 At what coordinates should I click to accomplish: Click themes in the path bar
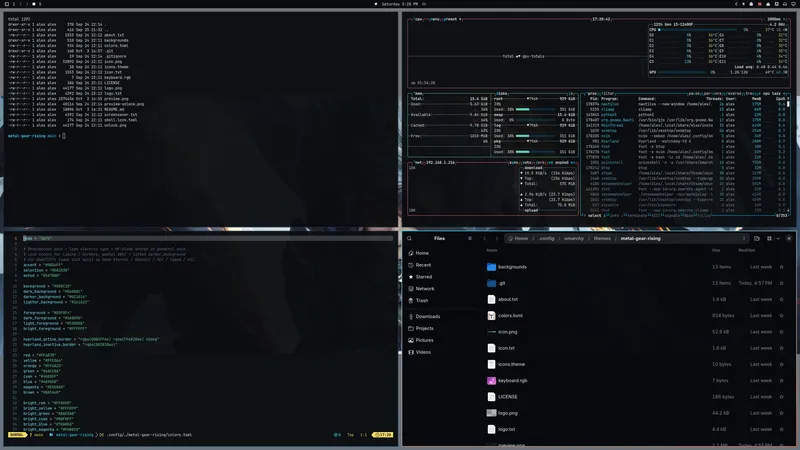(x=602, y=238)
